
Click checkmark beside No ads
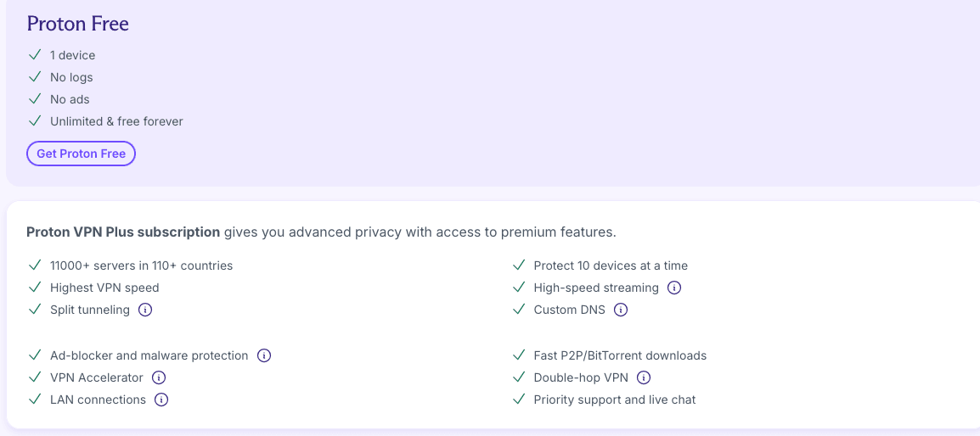point(35,99)
